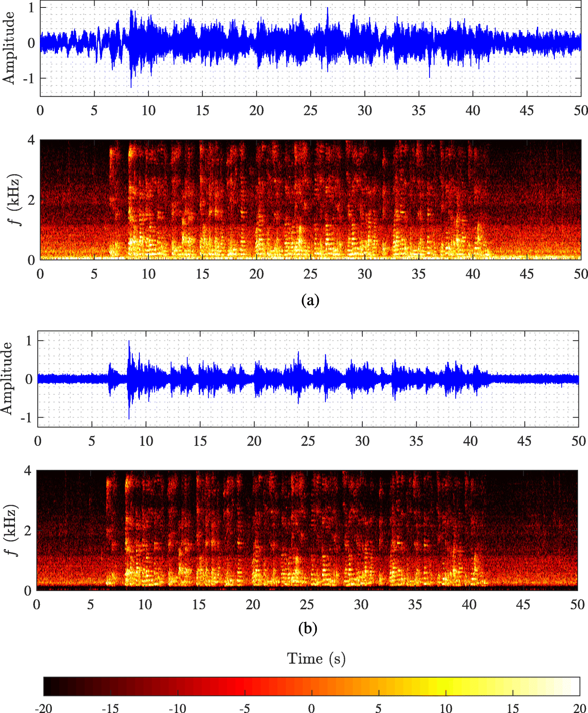Click the colorbar's 15 tick label
The width and height of the screenshot is (588, 713).
coord(513,708)
